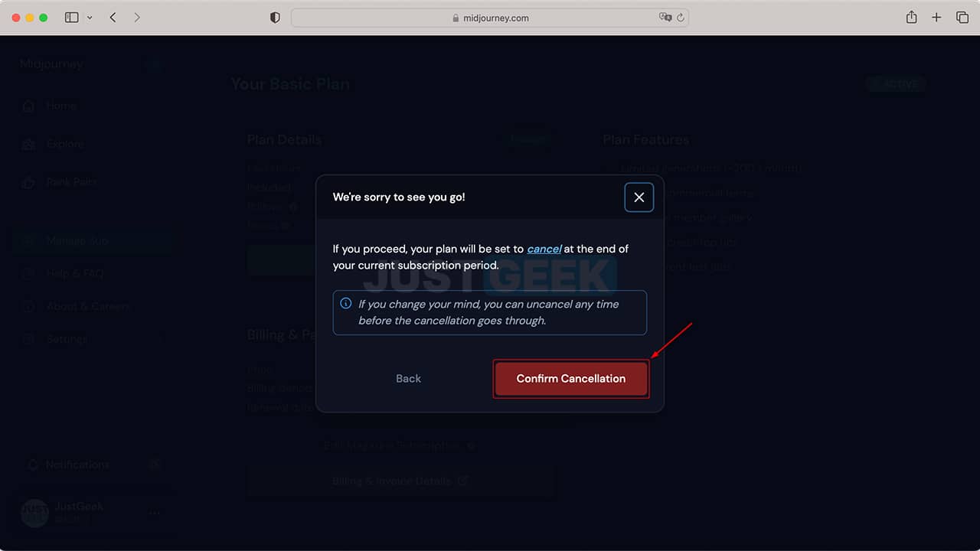Close the cancellation dialog with X icon
This screenshot has width=980, height=551.
[639, 197]
